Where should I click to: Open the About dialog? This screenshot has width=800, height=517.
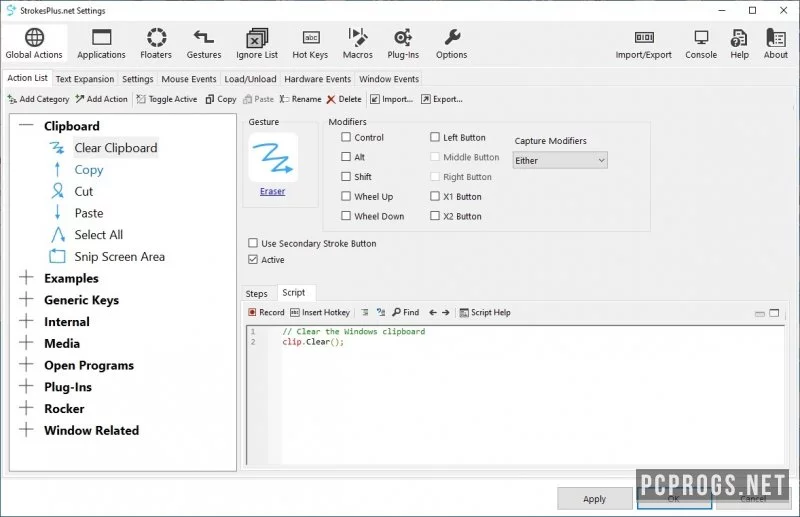point(776,44)
